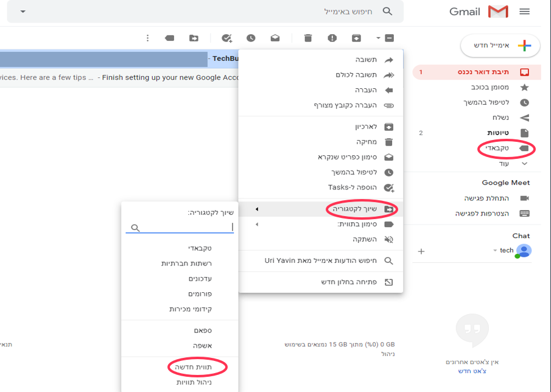Image resolution: width=551 pixels, height=392 pixels.
Task: Click the mark as read envelope icon
Action: click(x=275, y=38)
